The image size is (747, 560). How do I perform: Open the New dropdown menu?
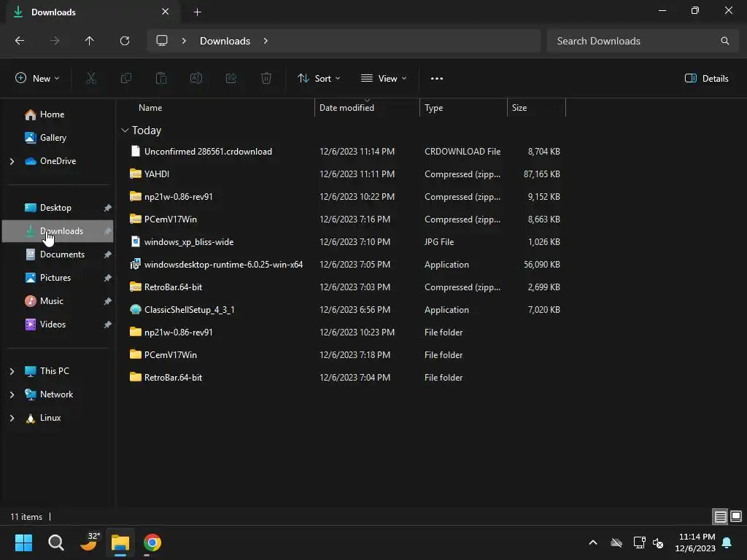[x=38, y=79]
